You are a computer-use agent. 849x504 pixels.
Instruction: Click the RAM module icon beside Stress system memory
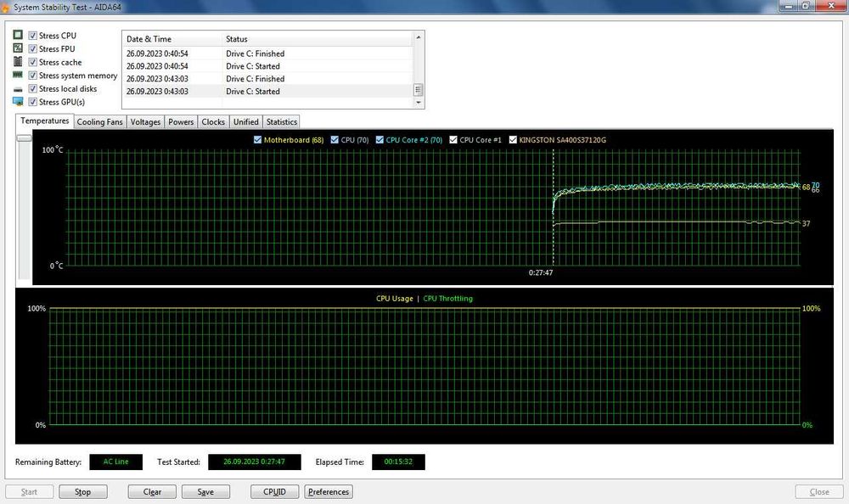(x=18, y=75)
